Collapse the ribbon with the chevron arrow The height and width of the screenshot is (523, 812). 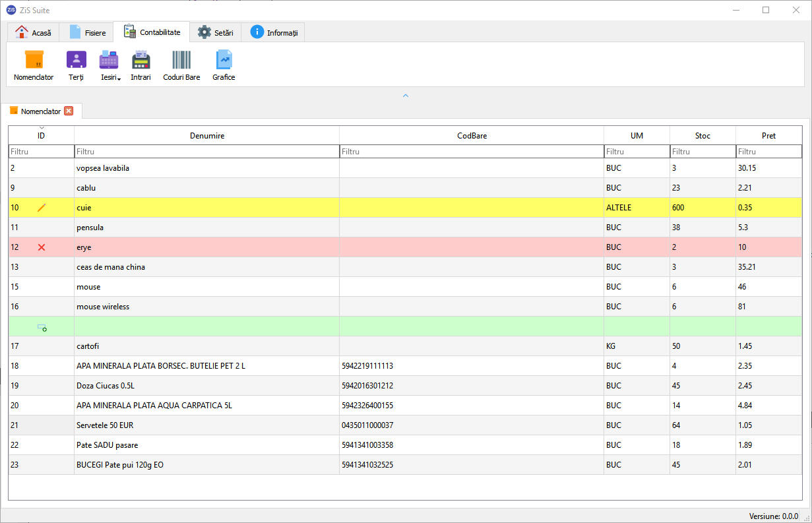(x=406, y=96)
